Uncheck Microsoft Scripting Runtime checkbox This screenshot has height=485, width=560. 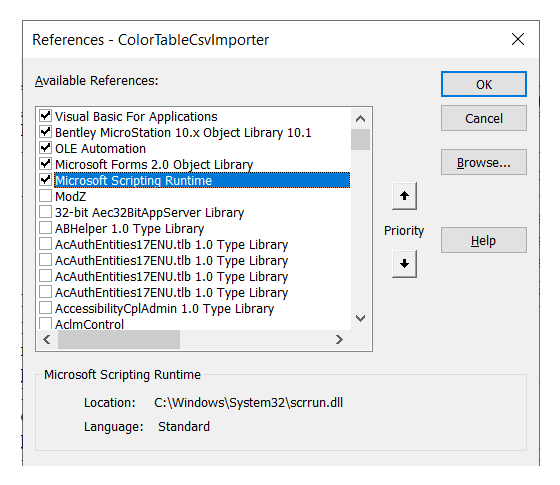[x=45, y=180]
